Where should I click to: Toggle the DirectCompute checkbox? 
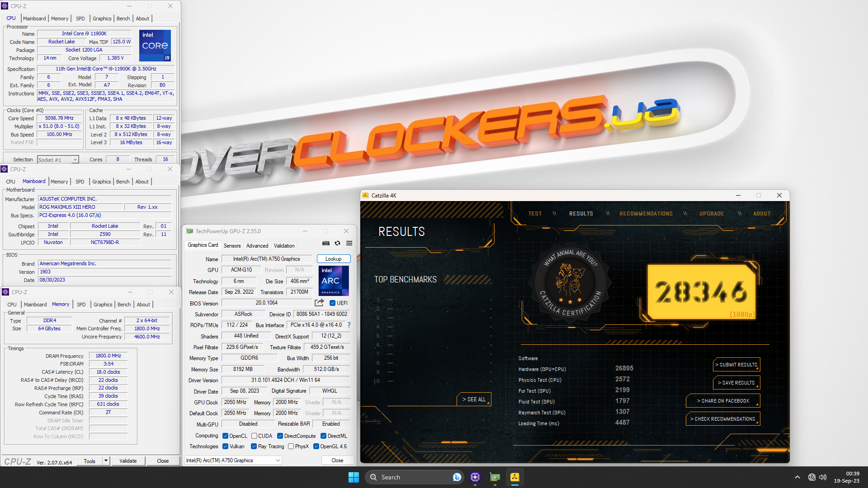pos(280,436)
